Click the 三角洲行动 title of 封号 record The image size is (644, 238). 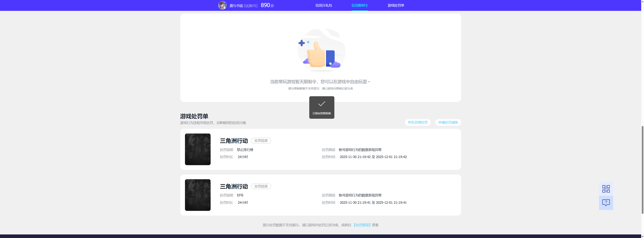234,187
